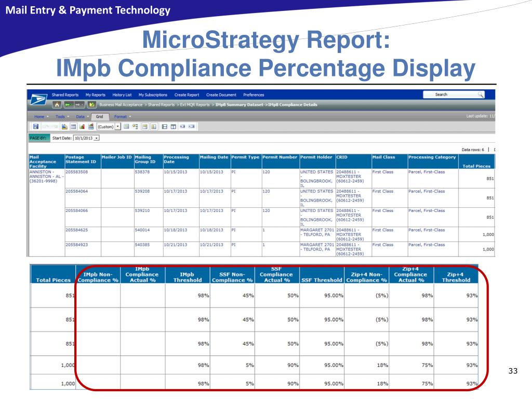The height and width of the screenshot is (399, 532).
Task: Click the search magnifier icon
Action: tap(481, 95)
